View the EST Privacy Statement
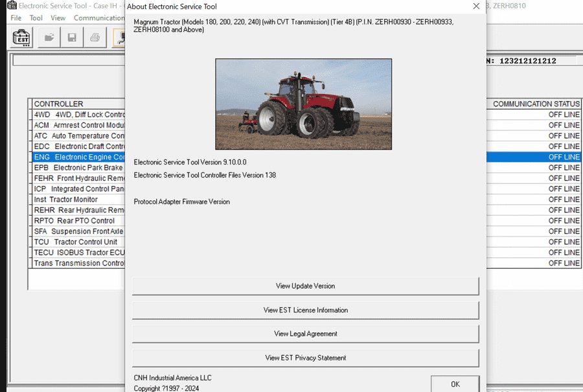Image resolution: width=583 pixels, height=392 pixels. point(305,358)
